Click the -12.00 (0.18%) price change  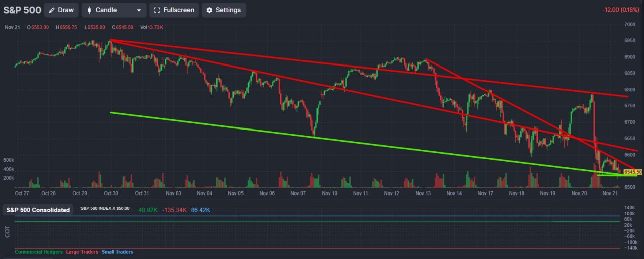pos(621,10)
